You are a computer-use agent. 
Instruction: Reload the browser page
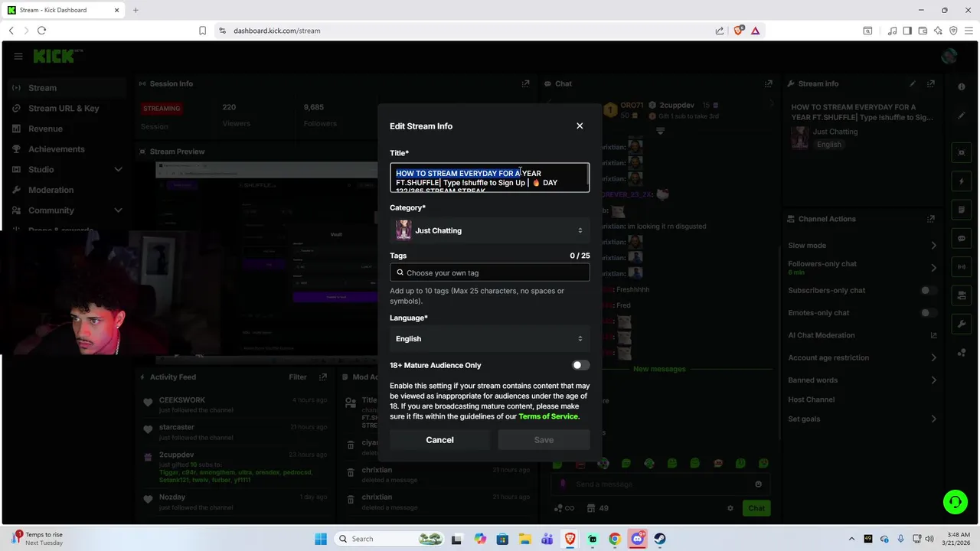[41, 31]
